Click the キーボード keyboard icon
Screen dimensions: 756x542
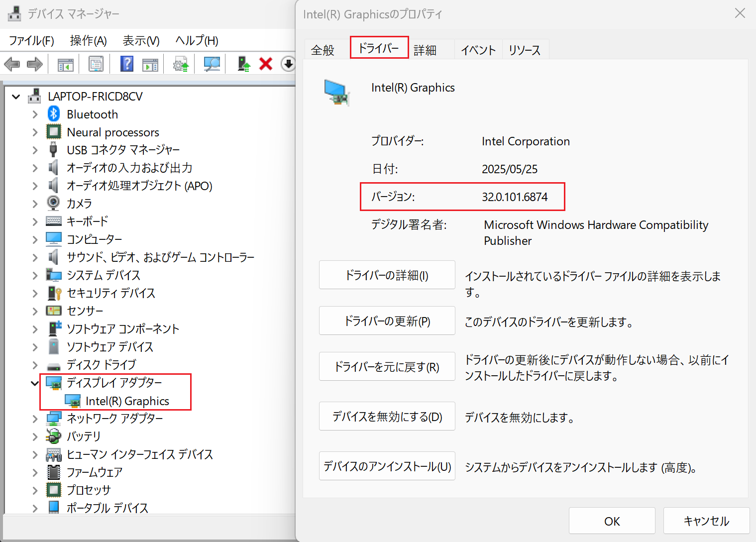[53, 221]
